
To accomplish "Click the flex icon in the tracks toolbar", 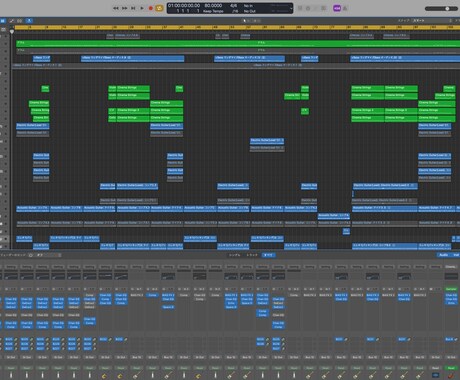I will coord(20,21).
